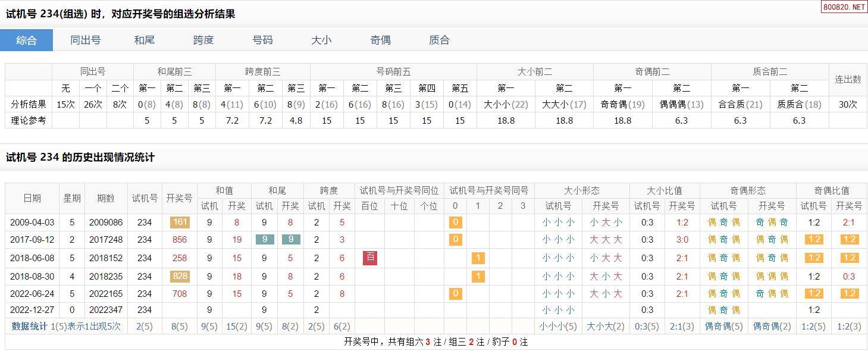
Task: Click the red 百 position marker
Action: [x=369, y=258]
